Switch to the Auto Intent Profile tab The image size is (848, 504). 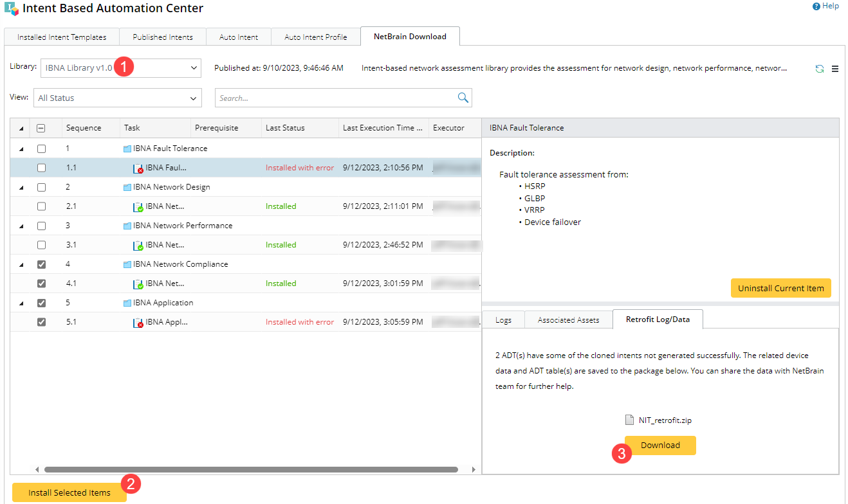[315, 37]
